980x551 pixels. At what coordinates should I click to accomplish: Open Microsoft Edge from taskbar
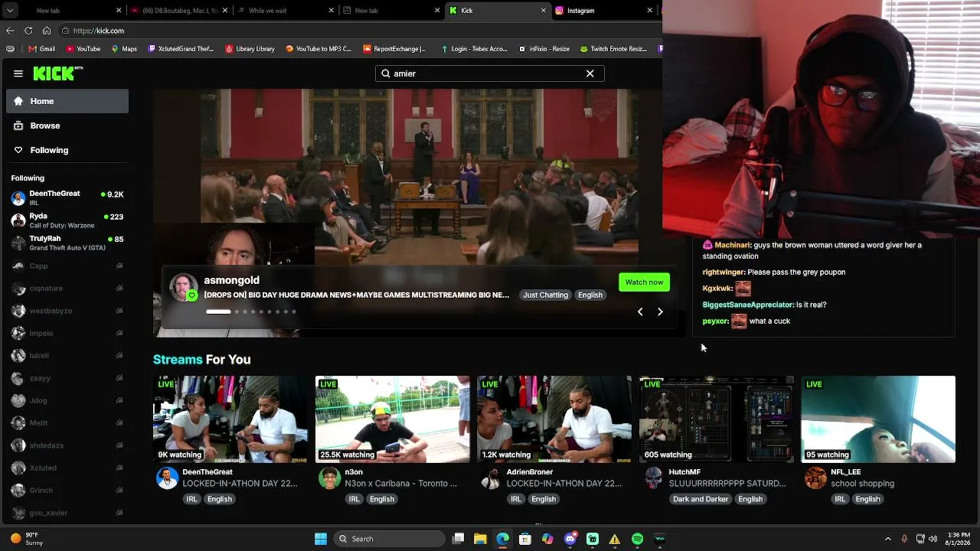pyautogui.click(x=502, y=539)
